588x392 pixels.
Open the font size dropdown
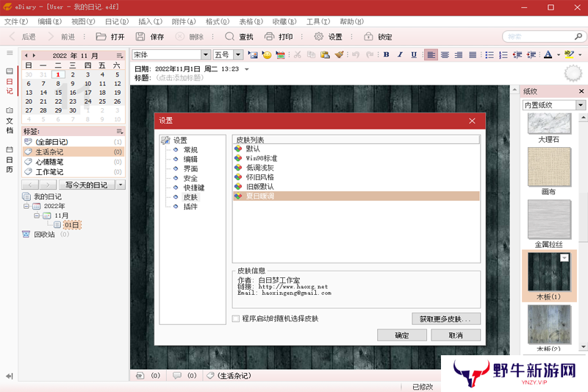(238, 54)
